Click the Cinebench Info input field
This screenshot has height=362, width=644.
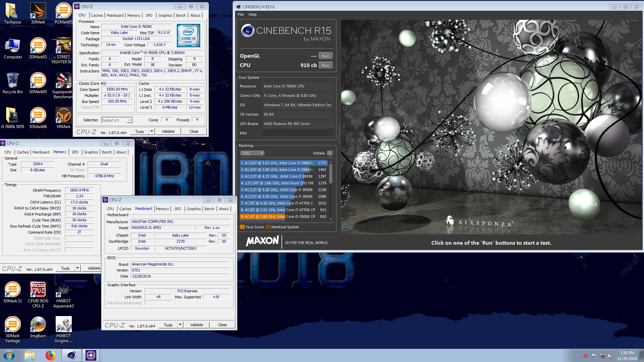pos(297,133)
